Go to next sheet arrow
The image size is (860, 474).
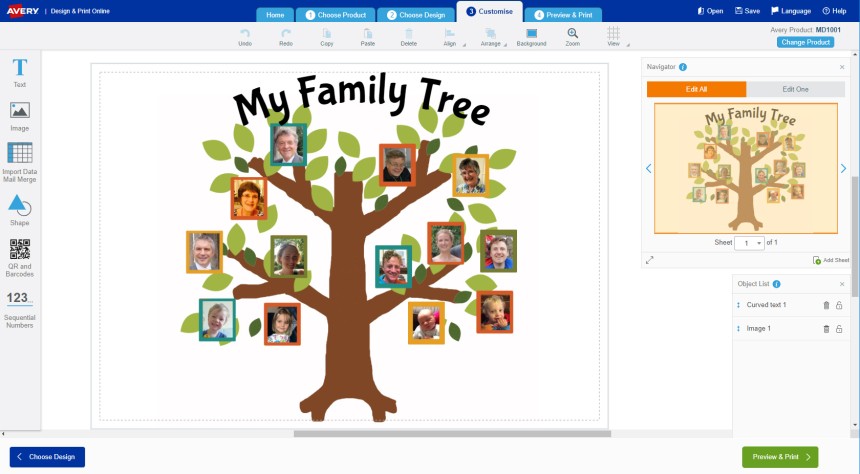coord(844,168)
